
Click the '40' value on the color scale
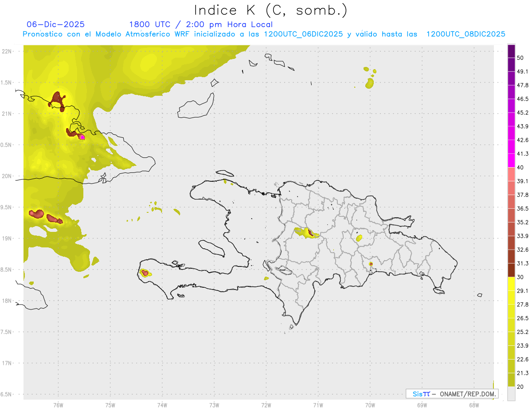[520, 168]
